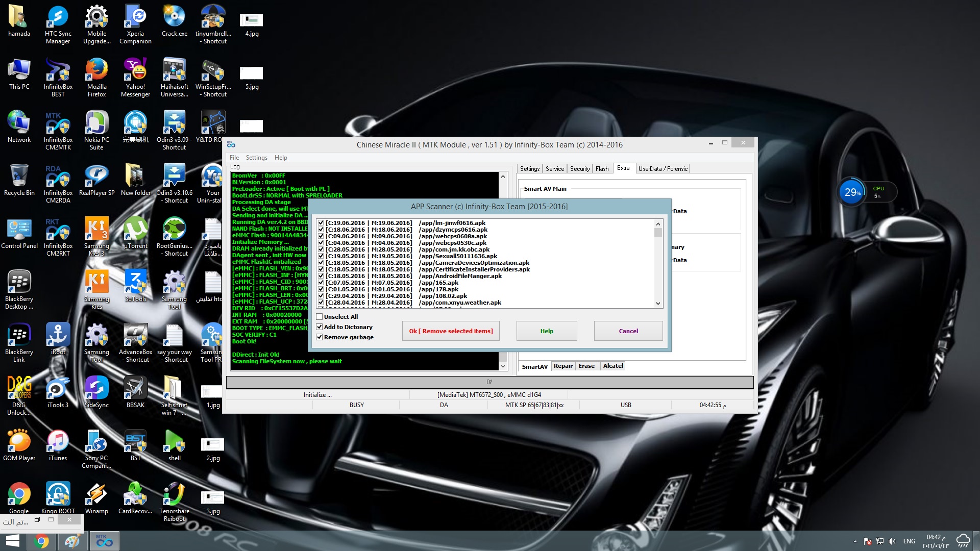Viewport: 980px width, 551px height.
Task: Show hidden tray icons arrow
Action: [x=855, y=541]
